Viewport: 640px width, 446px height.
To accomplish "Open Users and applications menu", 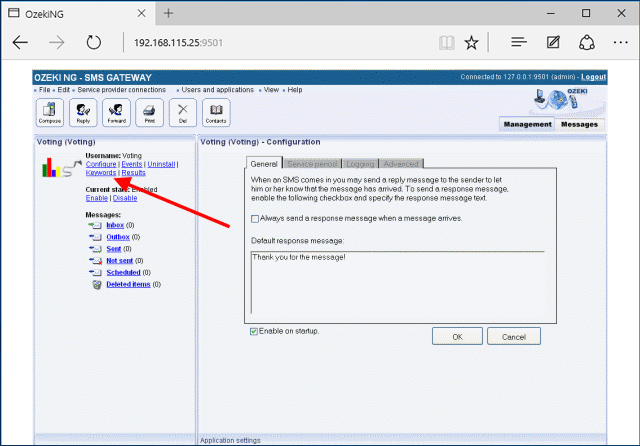I will 218,90.
